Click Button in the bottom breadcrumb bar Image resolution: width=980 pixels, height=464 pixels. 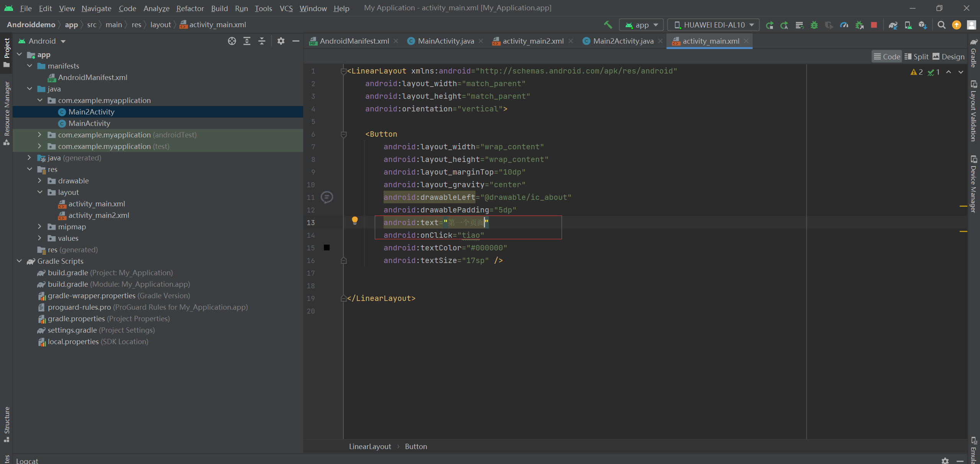coord(416,446)
